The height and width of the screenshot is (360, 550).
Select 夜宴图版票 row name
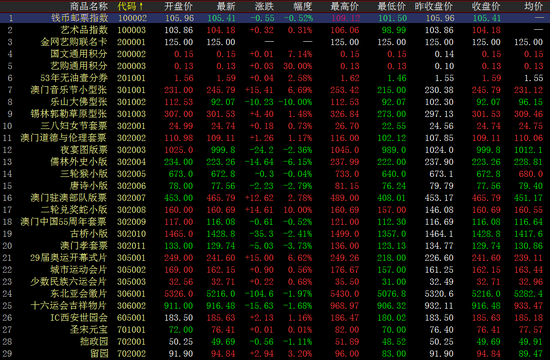click(x=84, y=150)
